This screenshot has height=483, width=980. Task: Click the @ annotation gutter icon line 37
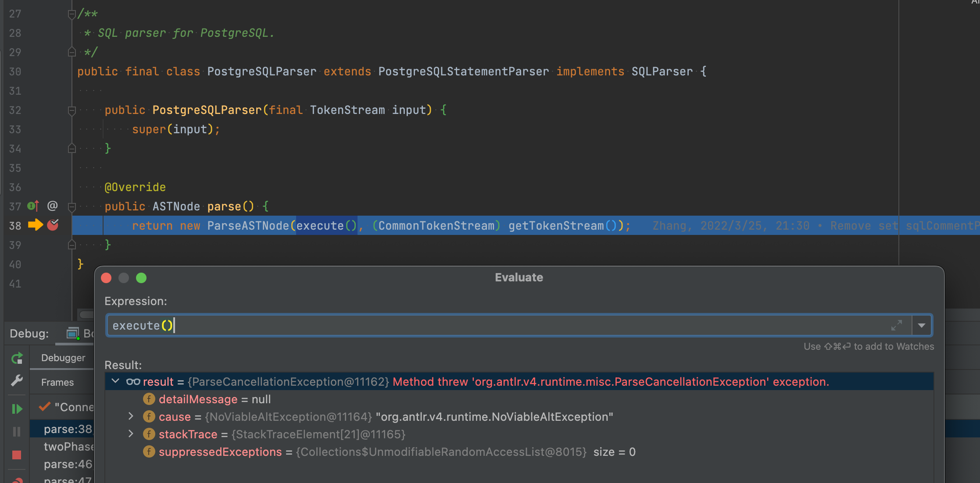click(53, 206)
